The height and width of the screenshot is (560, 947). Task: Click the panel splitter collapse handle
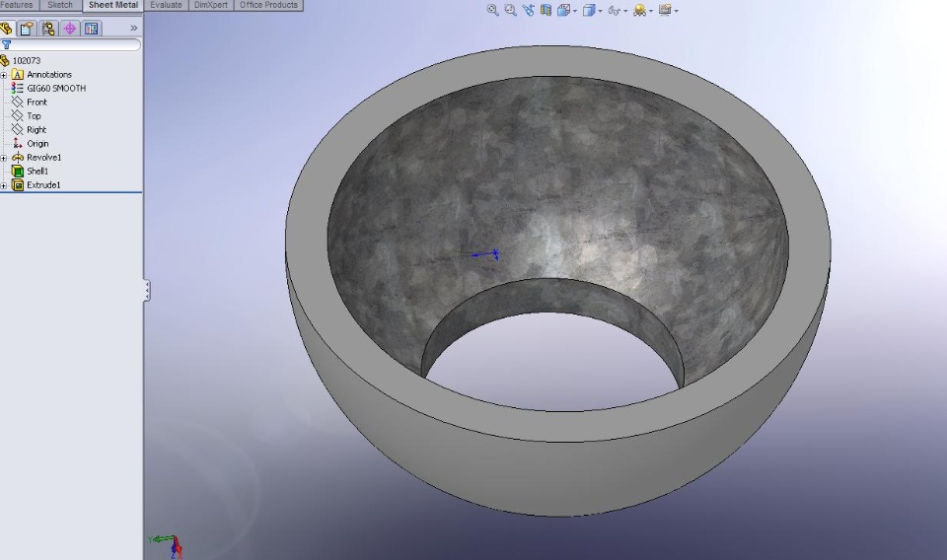[146, 291]
